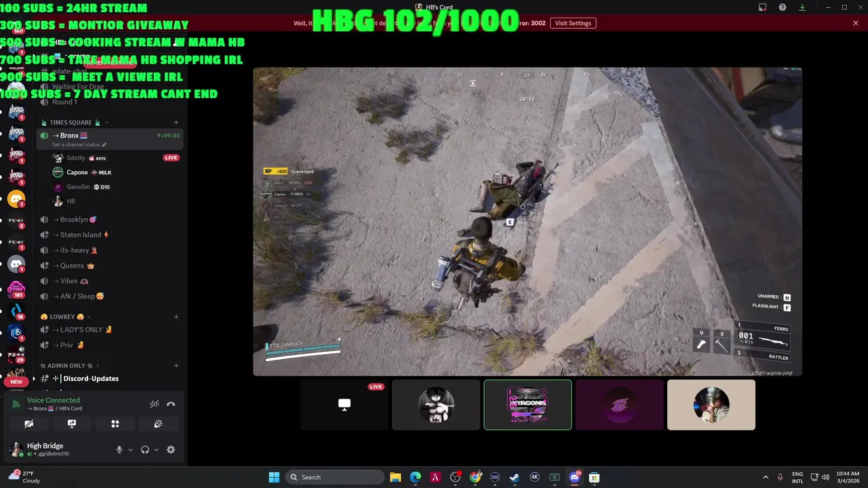This screenshot has height=488, width=868.
Task: Join the its-heavy voice channel
Action: [x=108, y=250]
